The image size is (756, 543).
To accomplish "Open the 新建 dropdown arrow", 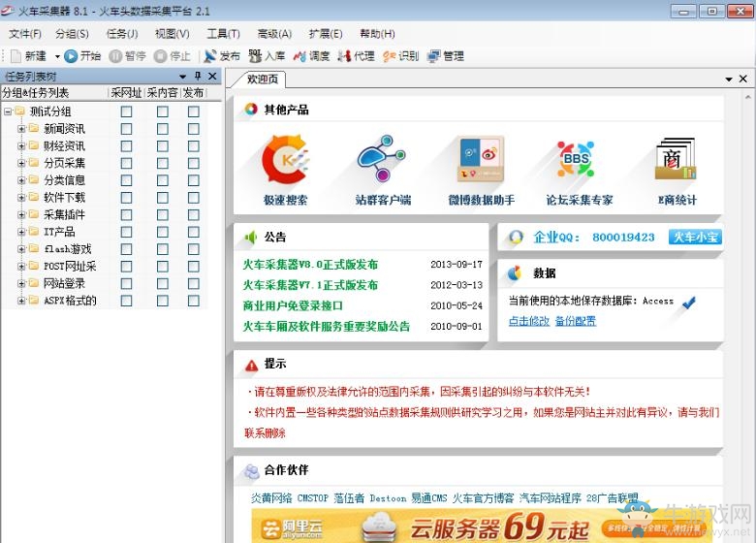I will [57, 56].
